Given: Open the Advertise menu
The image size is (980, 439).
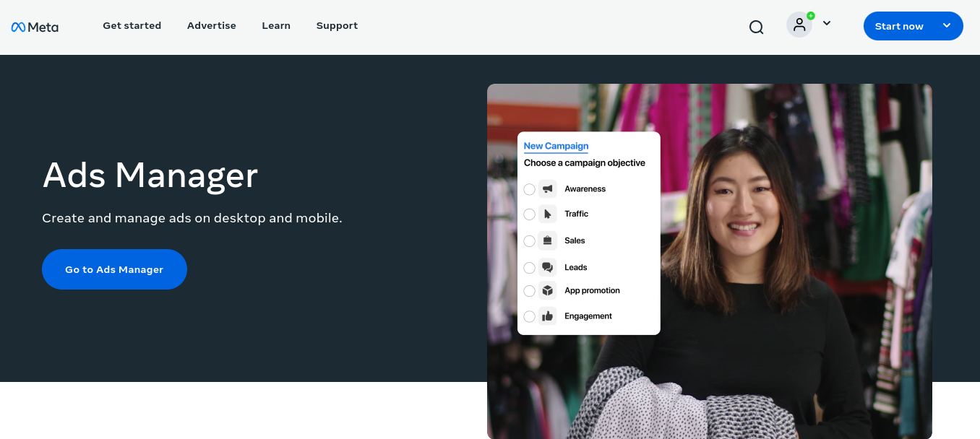Looking at the screenshot, I should [x=212, y=25].
